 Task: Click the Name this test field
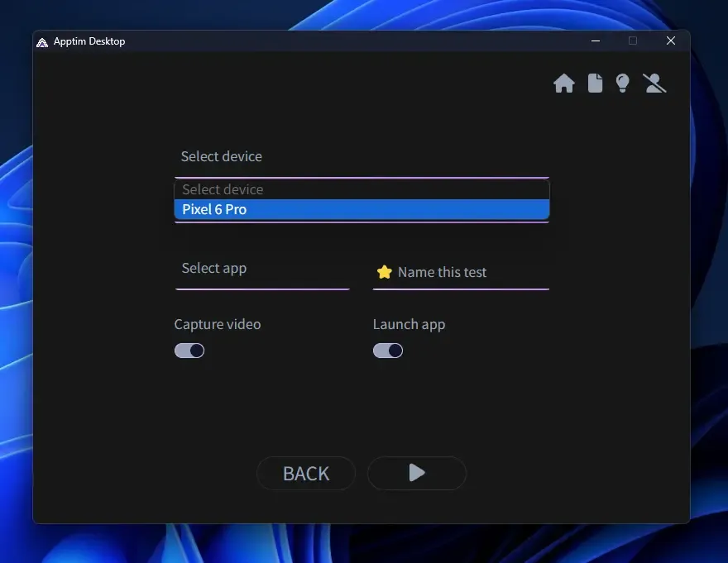(x=461, y=272)
